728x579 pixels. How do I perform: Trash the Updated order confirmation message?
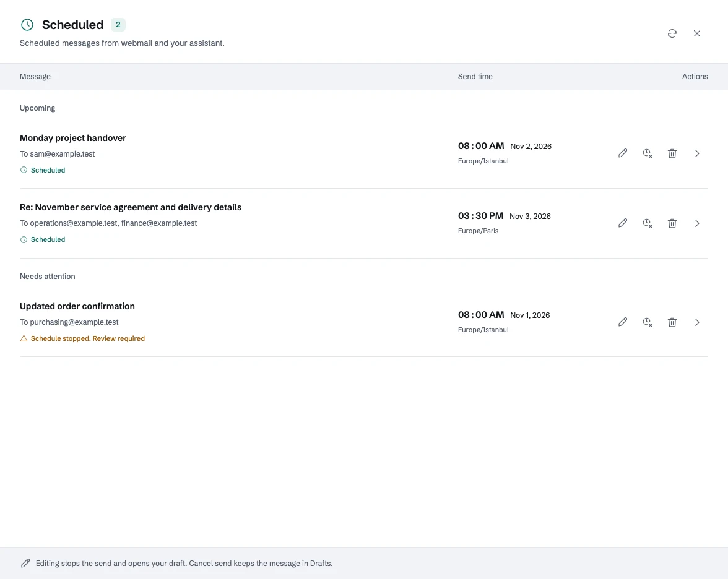[x=672, y=322]
